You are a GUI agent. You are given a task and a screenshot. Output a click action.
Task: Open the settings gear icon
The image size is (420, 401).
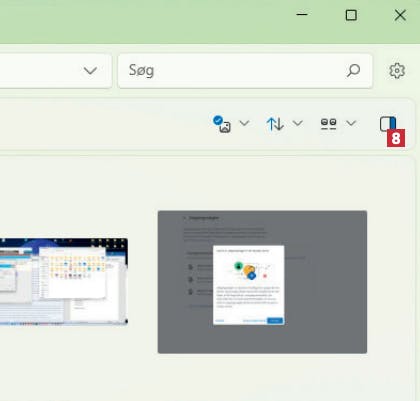(x=397, y=71)
